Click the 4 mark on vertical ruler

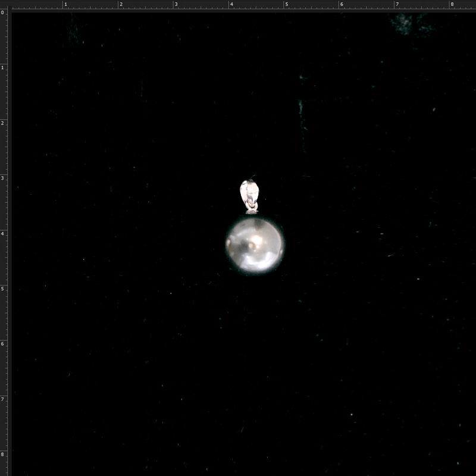click(x=2, y=233)
